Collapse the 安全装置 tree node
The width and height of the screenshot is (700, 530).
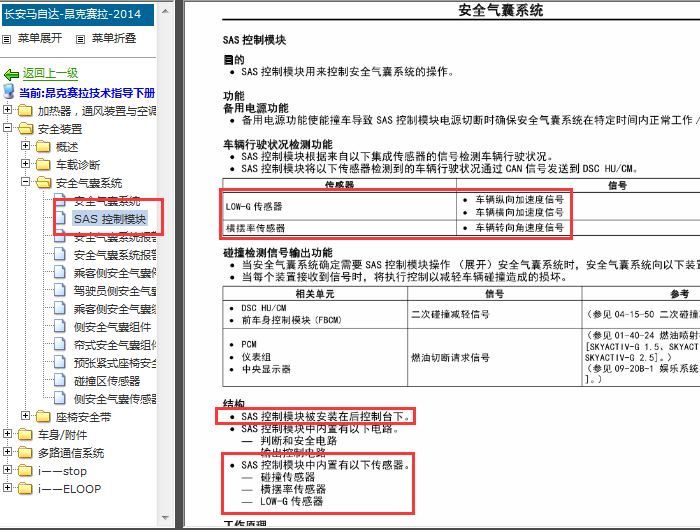(7, 128)
